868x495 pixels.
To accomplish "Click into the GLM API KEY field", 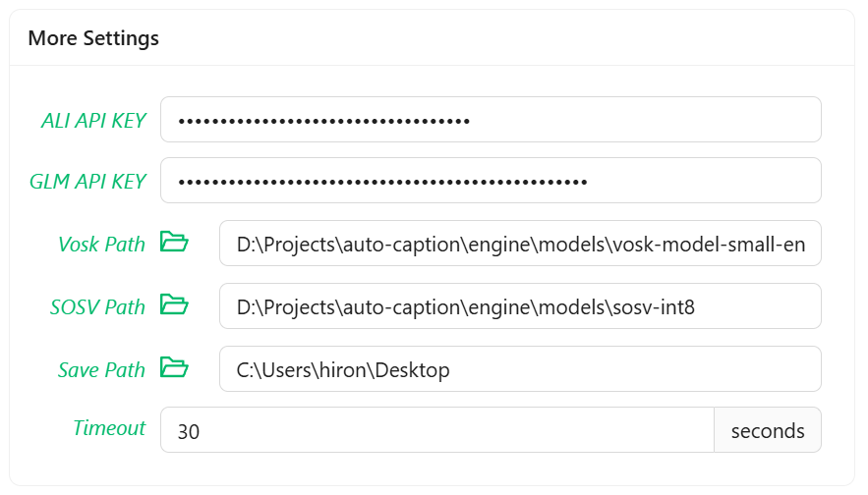I will 491,181.
